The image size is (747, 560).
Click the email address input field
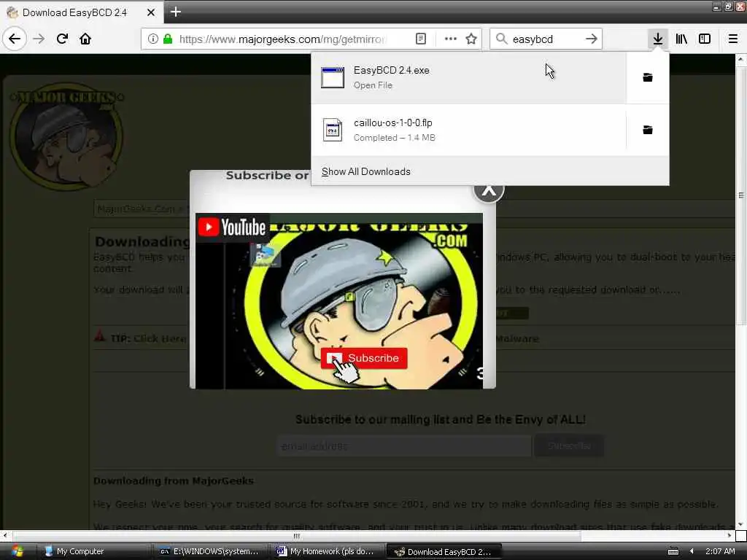404,446
